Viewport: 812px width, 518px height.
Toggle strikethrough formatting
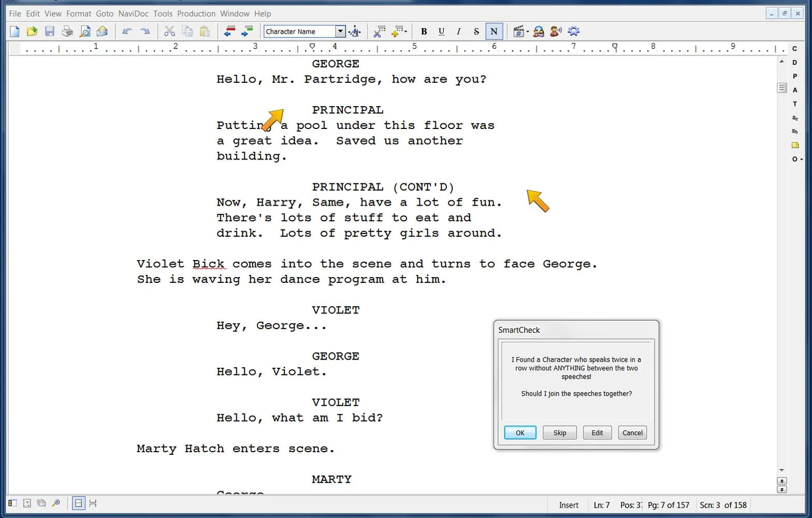pos(476,32)
